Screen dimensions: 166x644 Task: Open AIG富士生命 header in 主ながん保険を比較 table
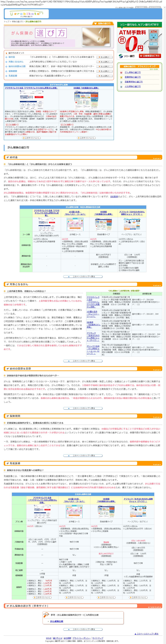coord(74,500)
